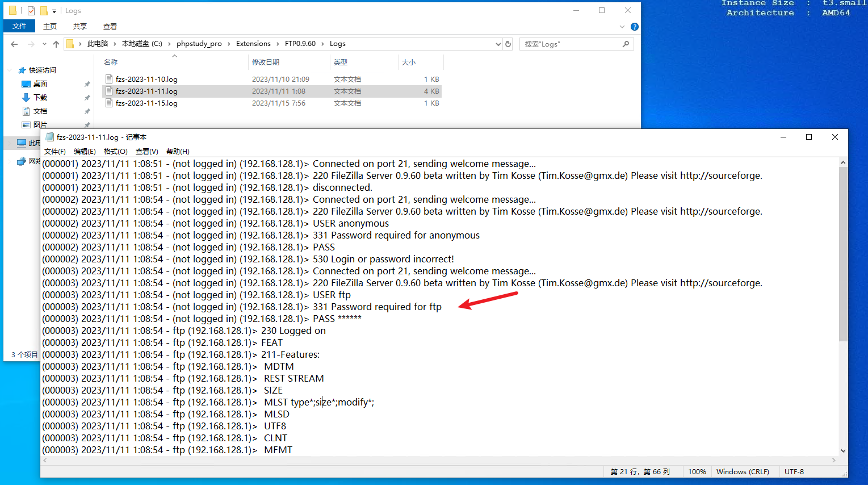Click the text file icon of fzs-2023-11-10.log
Viewport: 868px width, 485px height.
(x=109, y=80)
